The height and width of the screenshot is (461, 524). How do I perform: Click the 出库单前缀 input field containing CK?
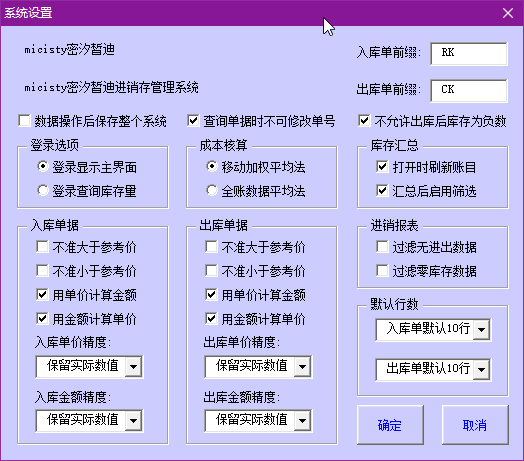pos(469,91)
